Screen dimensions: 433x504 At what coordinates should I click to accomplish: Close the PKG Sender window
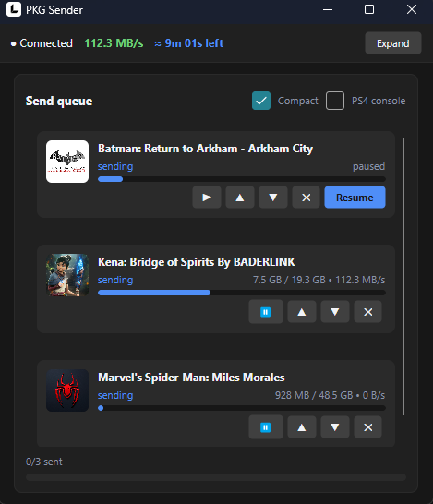[x=412, y=9]
